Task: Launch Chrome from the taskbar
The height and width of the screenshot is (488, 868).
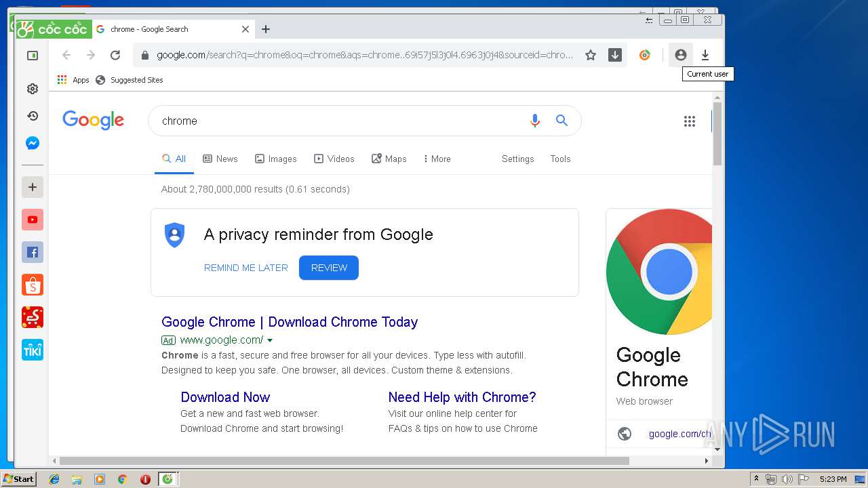Action: (122, 479)
